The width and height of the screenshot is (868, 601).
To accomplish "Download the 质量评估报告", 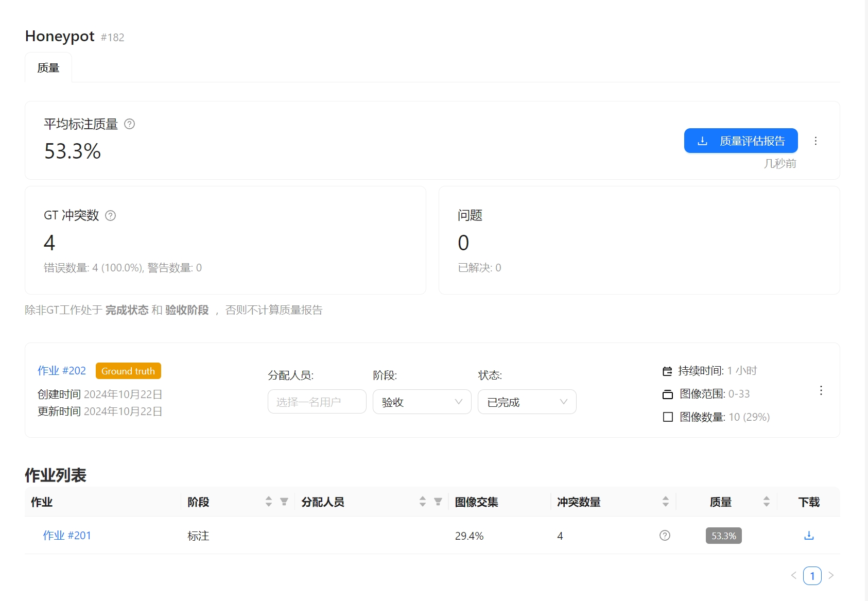I will pos(740,141).
